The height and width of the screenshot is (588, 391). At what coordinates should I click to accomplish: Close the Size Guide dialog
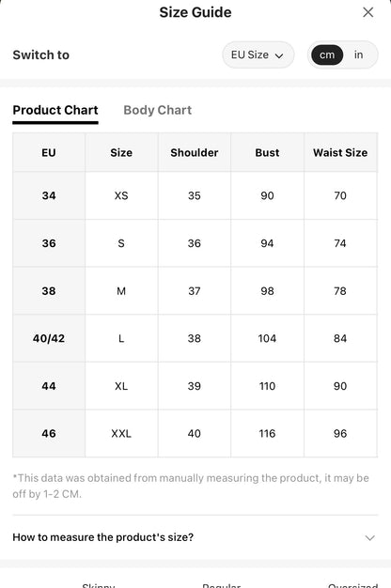(x=368, y=12)
